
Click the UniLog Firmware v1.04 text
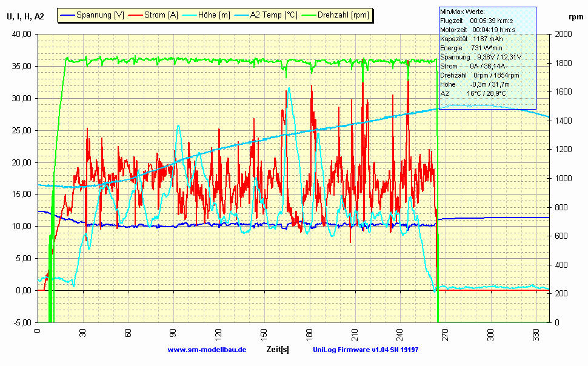pyautogui.click(x=366, y=350)
